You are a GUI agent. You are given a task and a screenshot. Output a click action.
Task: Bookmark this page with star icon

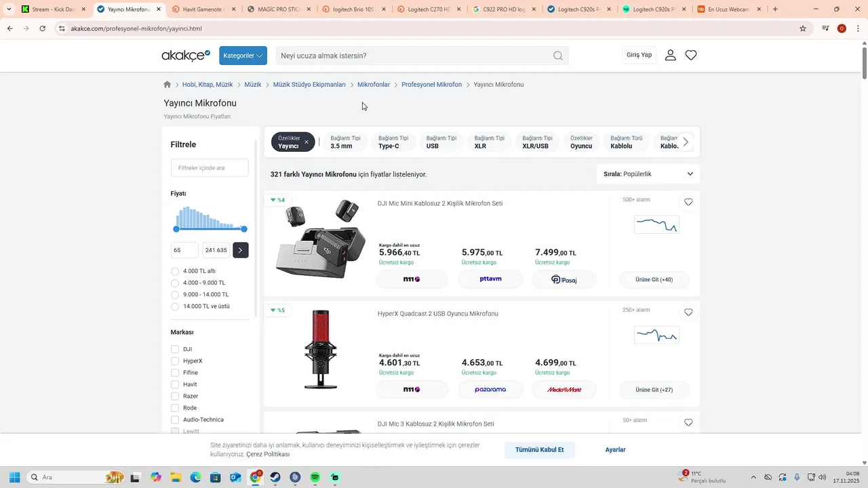click(x=803, y=28)
